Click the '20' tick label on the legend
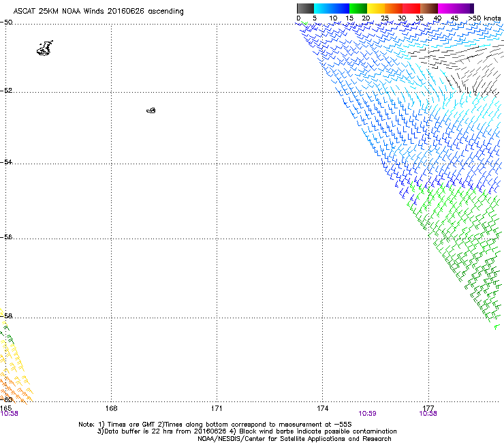 366,18
